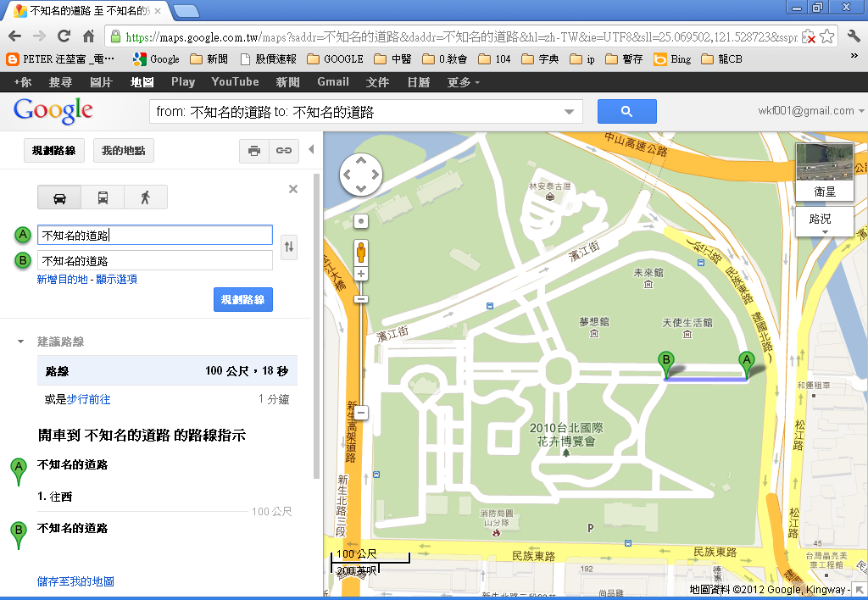Pan the map right with the arrow
Screen dimensions: 868x600
pos(376,175)
